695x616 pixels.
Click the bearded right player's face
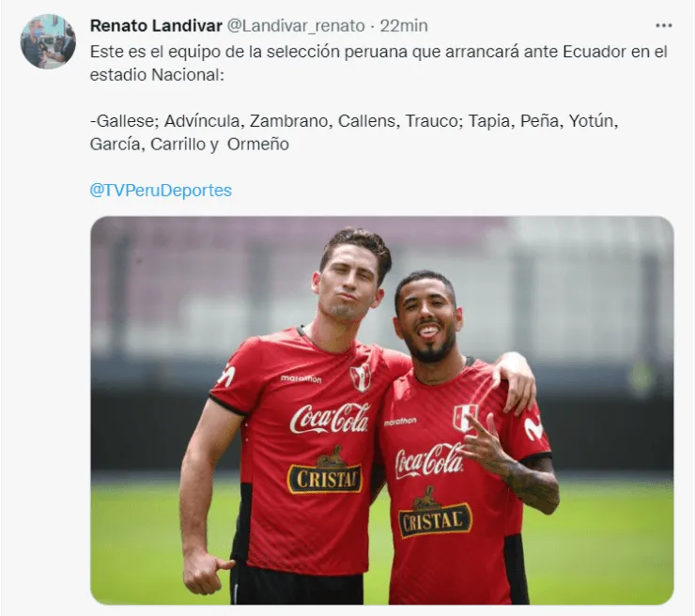tap(426, 320)
